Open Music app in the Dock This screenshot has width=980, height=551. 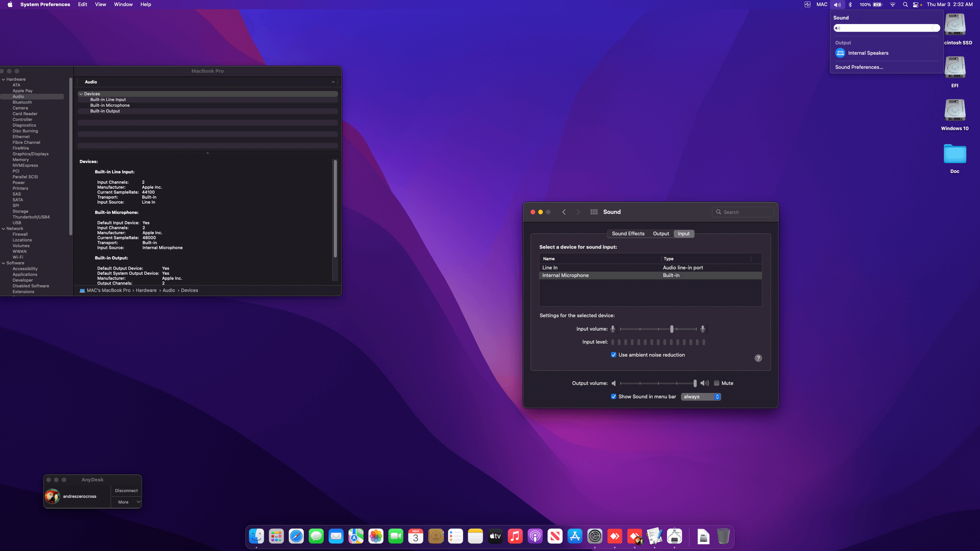(x=515, y=536)
